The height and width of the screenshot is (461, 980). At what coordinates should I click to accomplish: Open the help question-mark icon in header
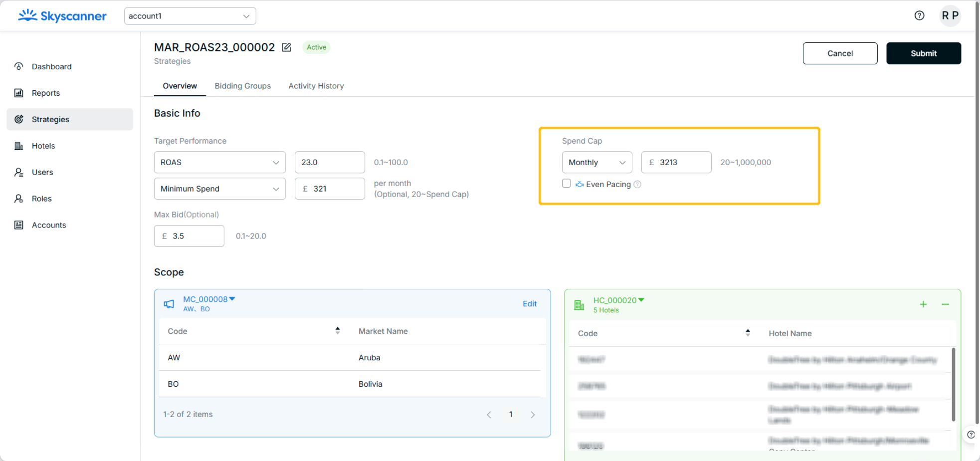(919, 15)
